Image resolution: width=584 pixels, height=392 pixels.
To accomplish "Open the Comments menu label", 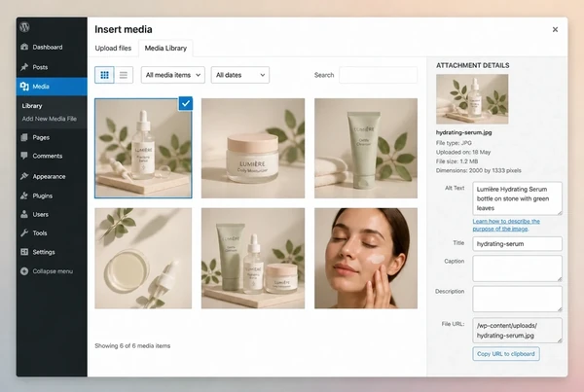I will point(48,156).
